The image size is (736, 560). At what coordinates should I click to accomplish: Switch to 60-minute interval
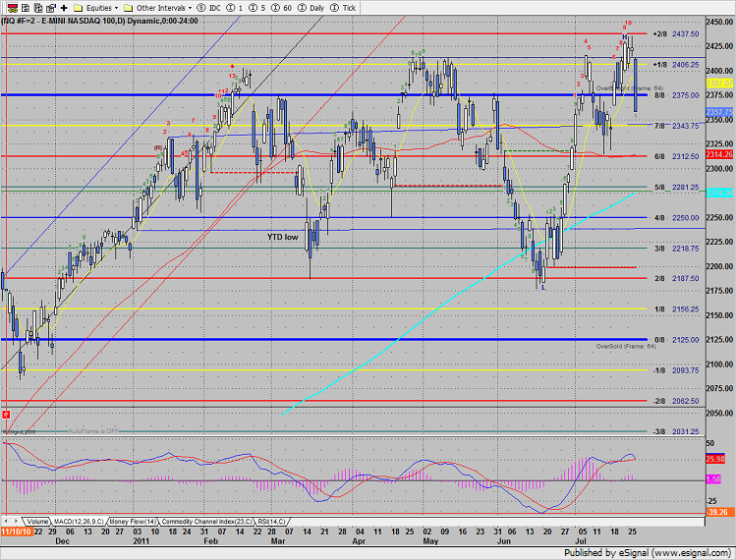click(x=282, y=8)
